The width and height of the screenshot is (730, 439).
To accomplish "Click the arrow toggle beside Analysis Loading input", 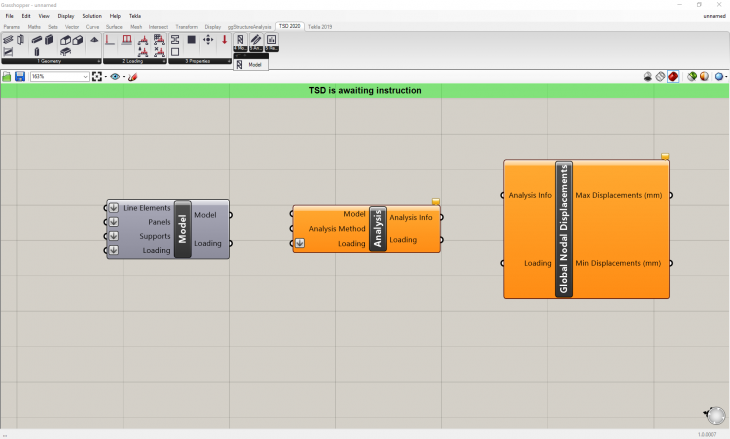I will point(300,243).
